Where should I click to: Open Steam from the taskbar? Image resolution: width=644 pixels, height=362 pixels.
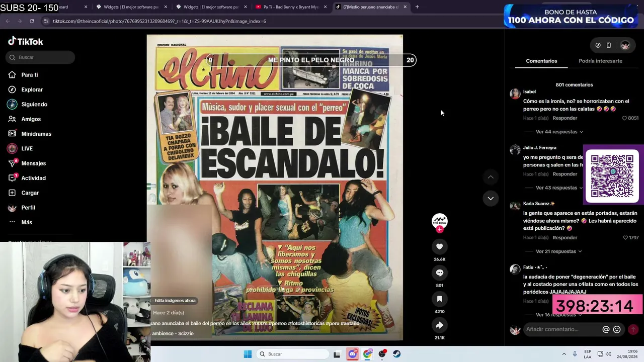click(397, 354)
